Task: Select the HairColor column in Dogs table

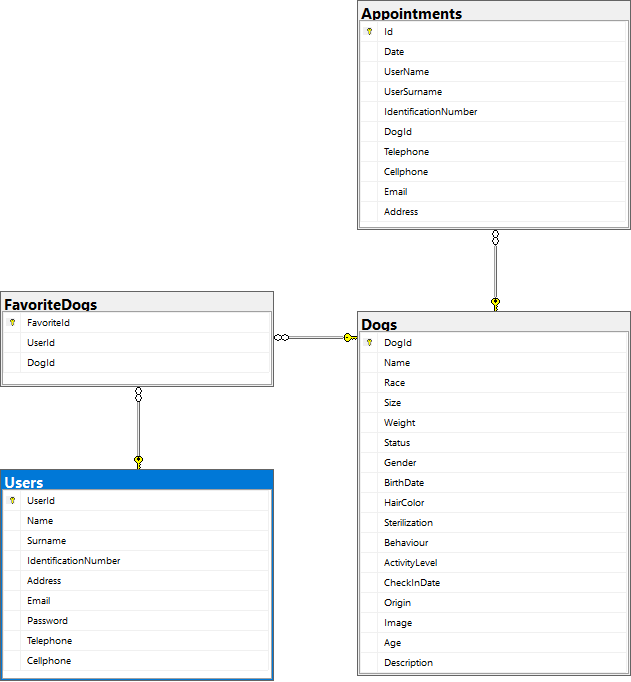Action: coord(493,502)
